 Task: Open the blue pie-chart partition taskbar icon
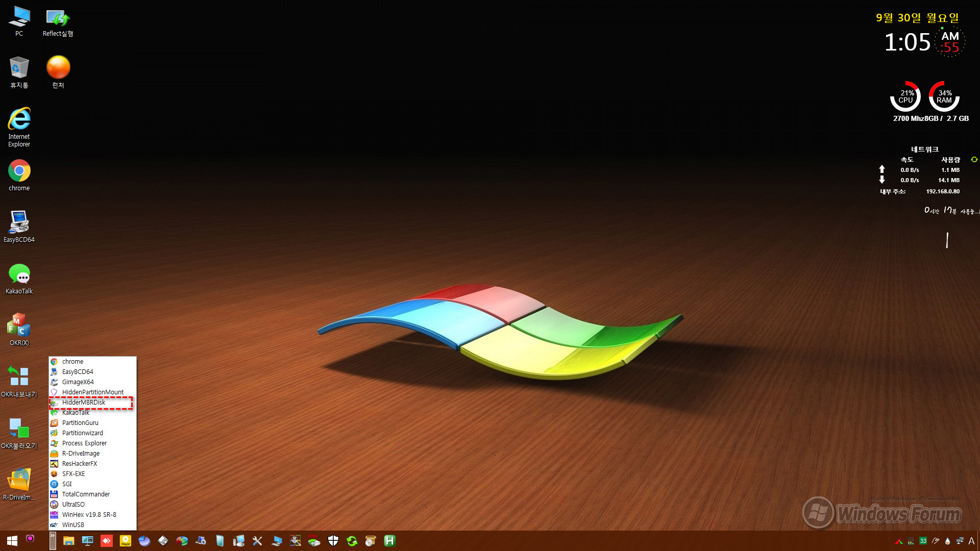144,541
